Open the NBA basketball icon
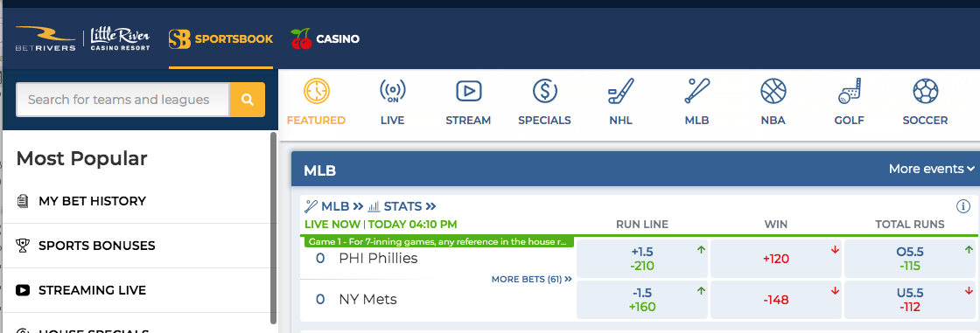This screenshot has width=980, height=333. (773, 92)
